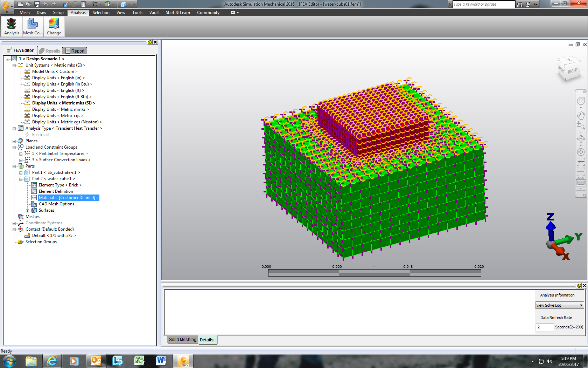Switch to the Report tab
Image resolution: width=588 pixels, height=368 pixels.
tap(75, 50)
